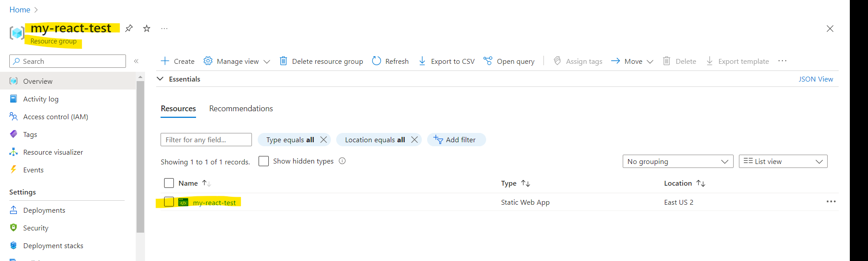Open the Activity log page
Image resolution: width=868 pixels, height=261 pixels.
(41, 99)
